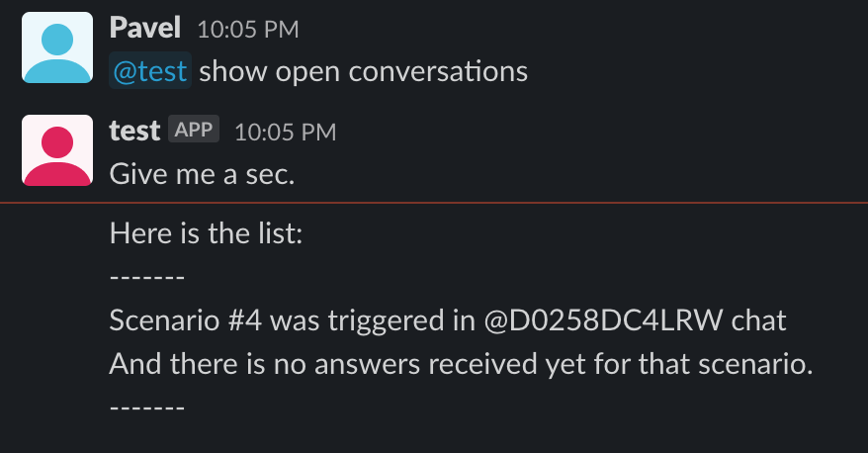Open the test app's pink avatar
Screen dimensions: 868x453
57,150
